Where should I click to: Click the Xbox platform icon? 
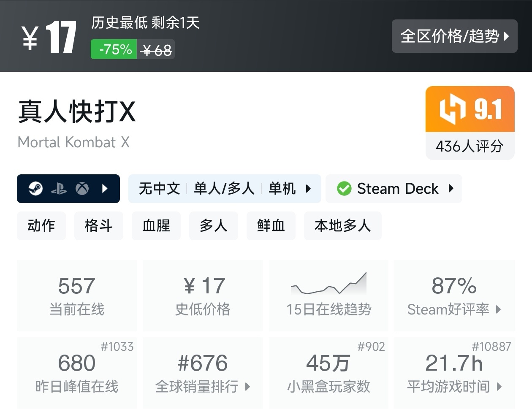pos(82,189)
